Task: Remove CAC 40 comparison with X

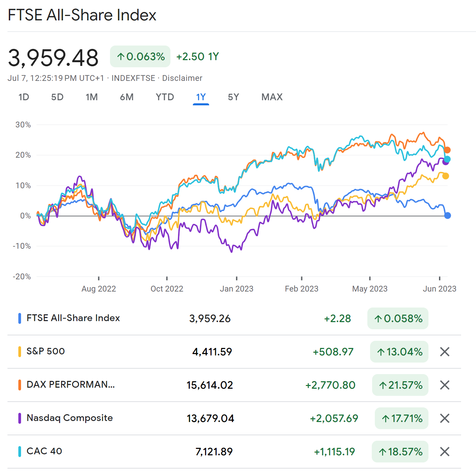Action: tap(444, 452)
